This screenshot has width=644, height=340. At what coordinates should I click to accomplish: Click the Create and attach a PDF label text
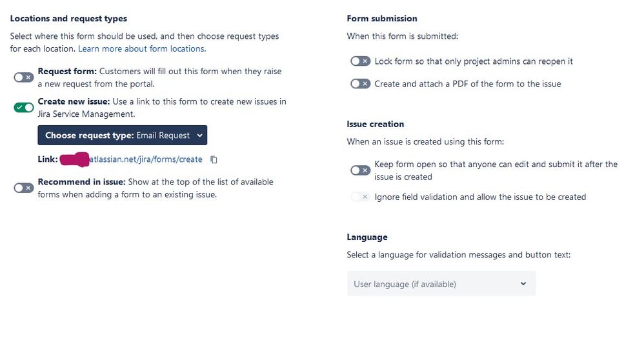coord(468,84)
